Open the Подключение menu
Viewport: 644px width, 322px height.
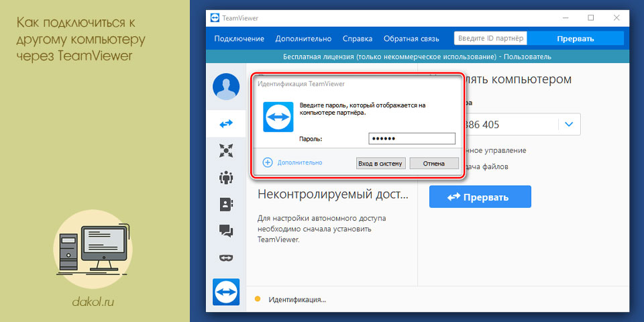point(239,39)
